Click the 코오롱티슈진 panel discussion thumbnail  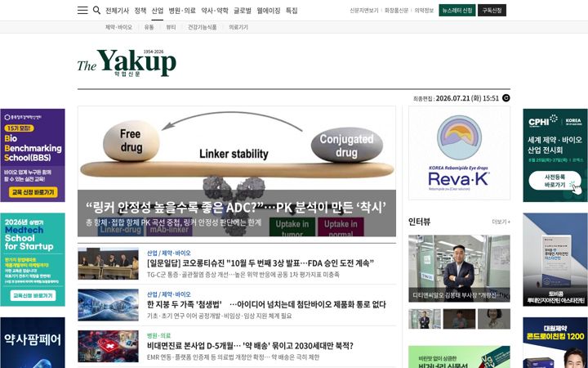108,263
